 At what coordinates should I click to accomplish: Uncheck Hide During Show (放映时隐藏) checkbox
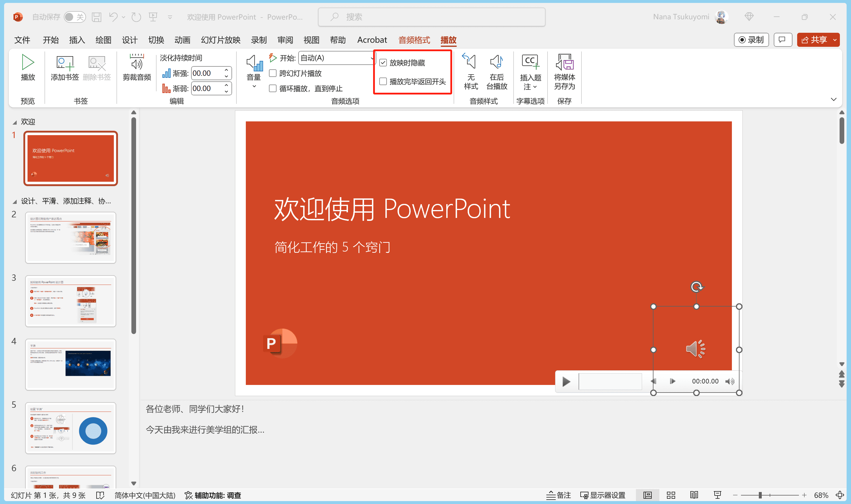(383, 63)
